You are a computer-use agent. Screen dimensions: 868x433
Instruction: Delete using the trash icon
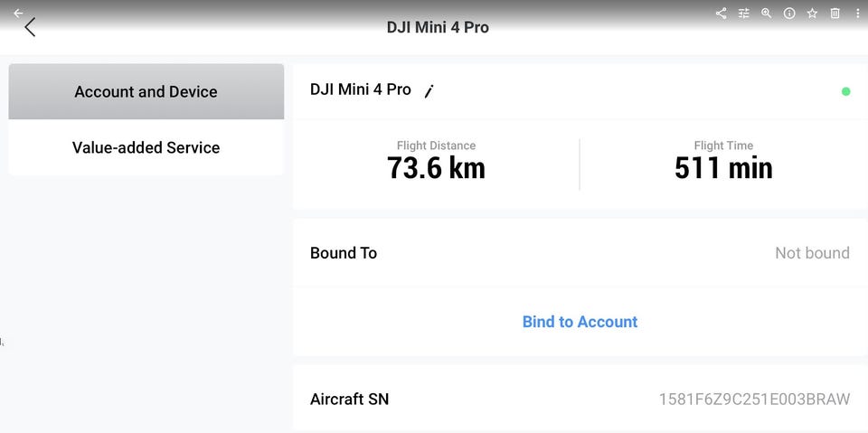click(x=835, y=14)
